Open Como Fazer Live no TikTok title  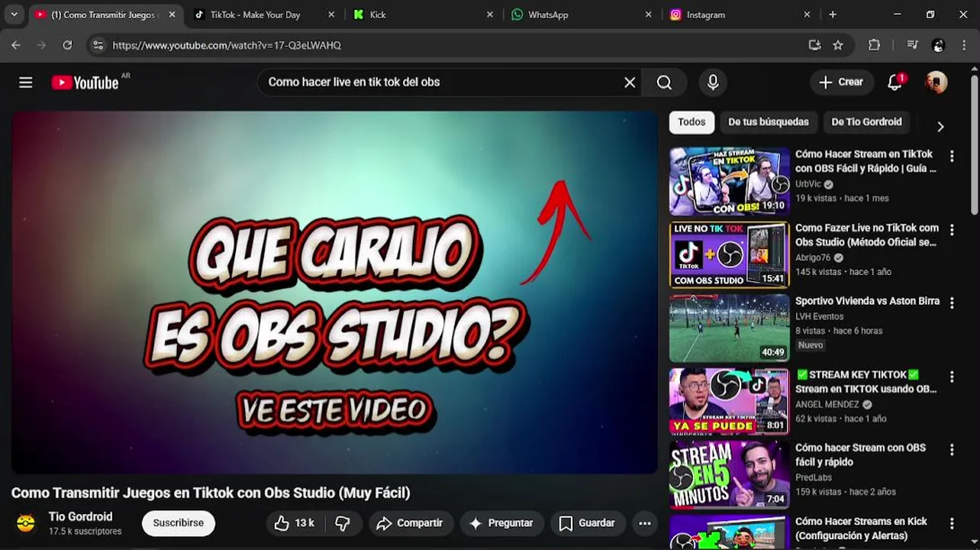pyautogui.click(x=867, y=235)
